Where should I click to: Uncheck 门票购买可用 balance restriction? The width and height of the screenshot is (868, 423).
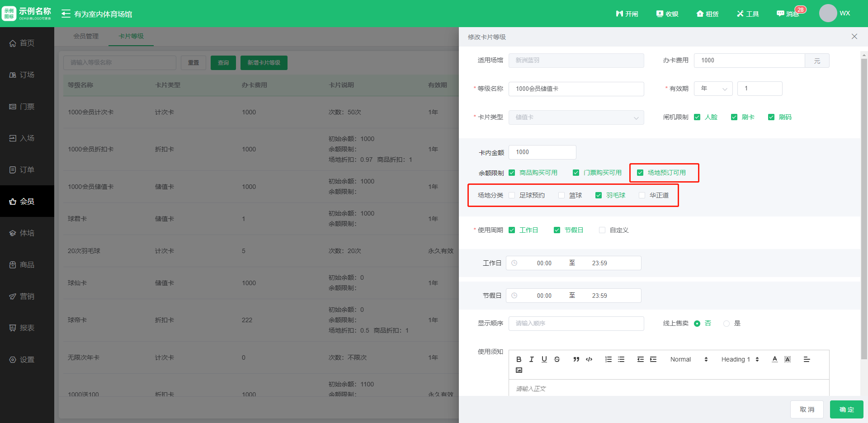(576, 173)
